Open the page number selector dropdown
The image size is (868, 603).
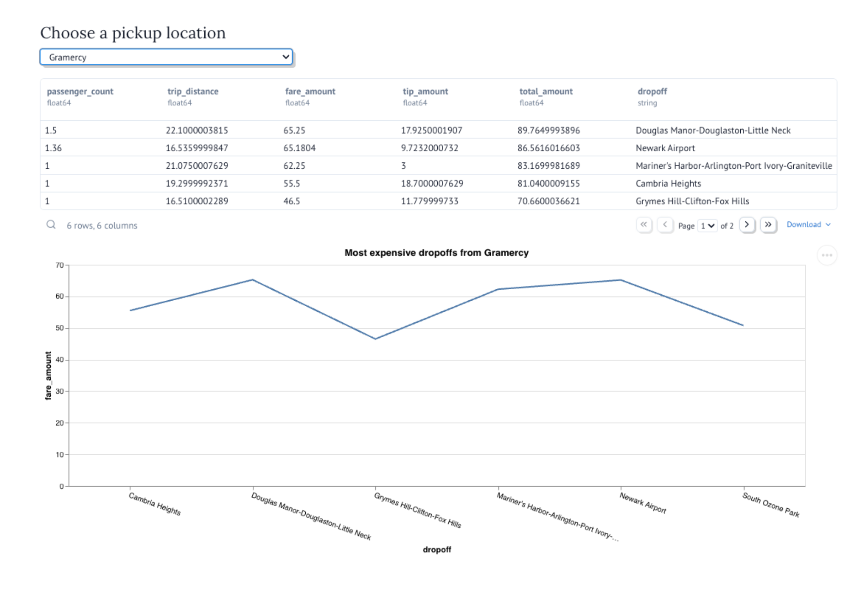[x=707, y=225]
